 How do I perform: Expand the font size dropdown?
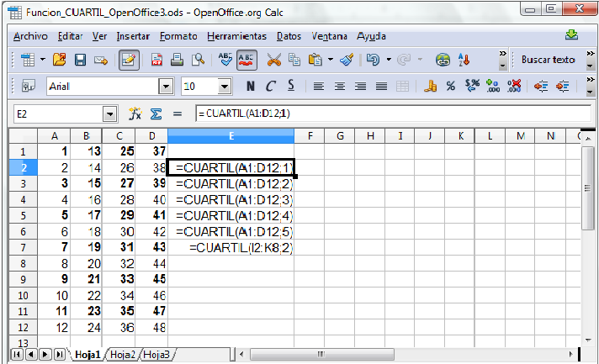point(225,87)
